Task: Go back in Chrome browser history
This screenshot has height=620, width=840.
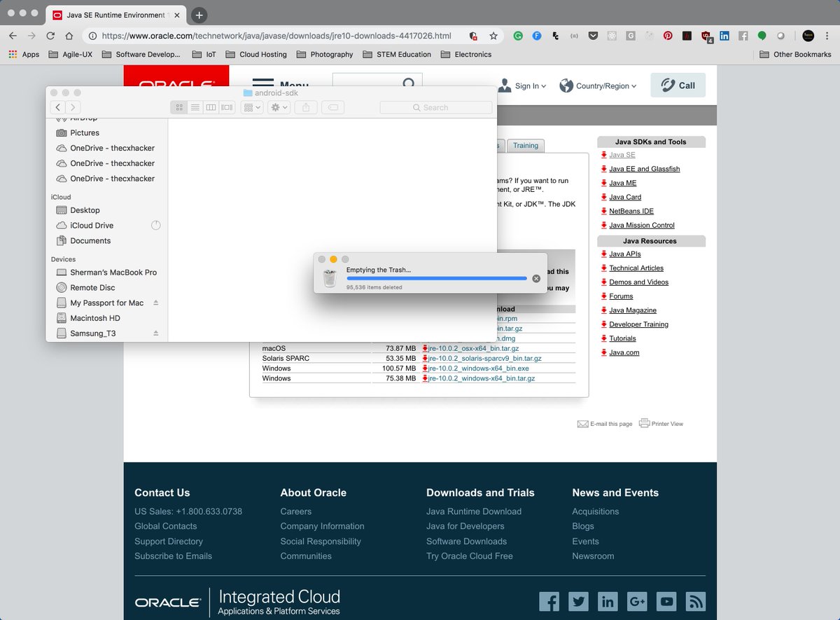Action: click(x=13, y=36)
